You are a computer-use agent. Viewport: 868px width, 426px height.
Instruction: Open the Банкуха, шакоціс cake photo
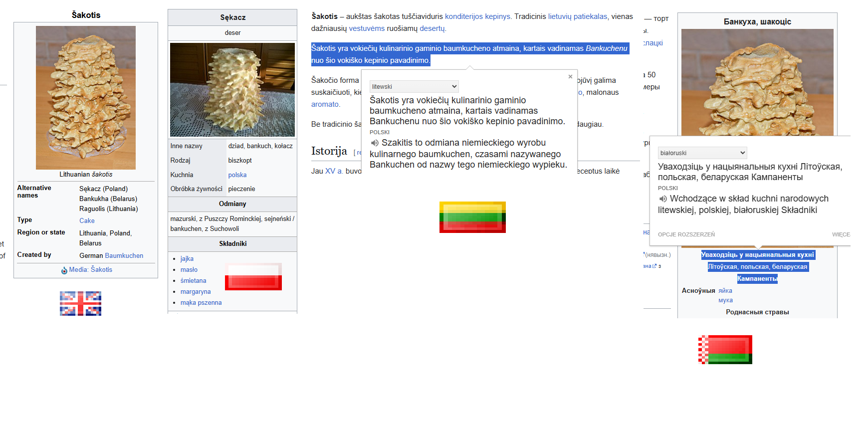pyautogui.click(x=757, y=82)
